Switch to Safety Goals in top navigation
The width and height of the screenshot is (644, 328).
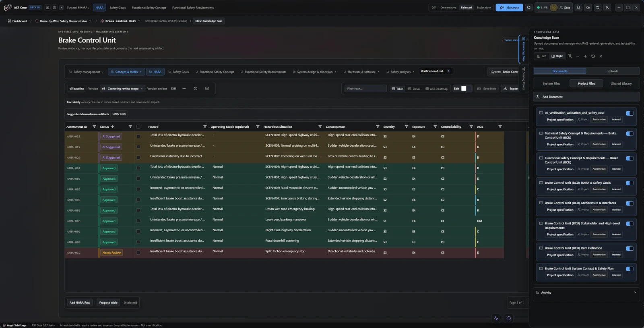coord(118,8)
